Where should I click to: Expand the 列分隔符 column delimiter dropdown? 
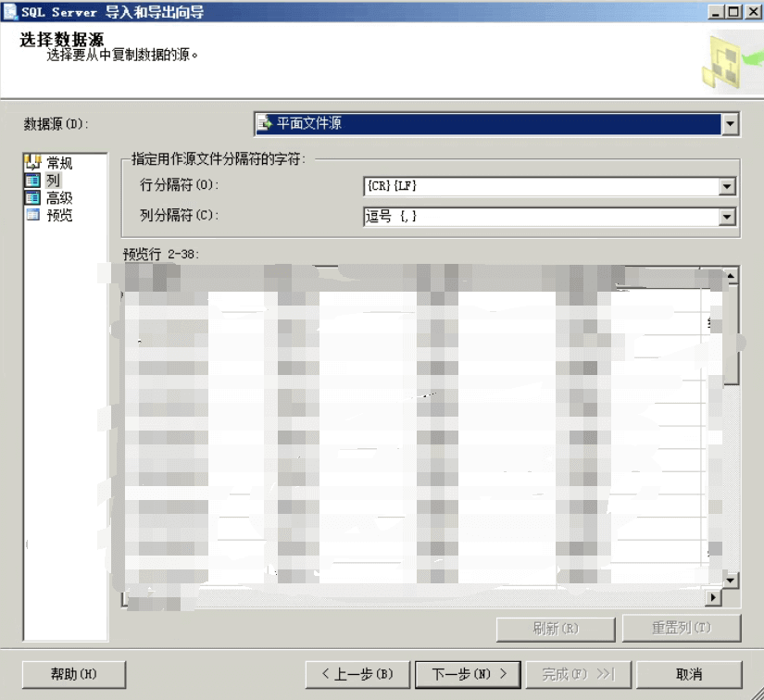(x=727, y=218)
